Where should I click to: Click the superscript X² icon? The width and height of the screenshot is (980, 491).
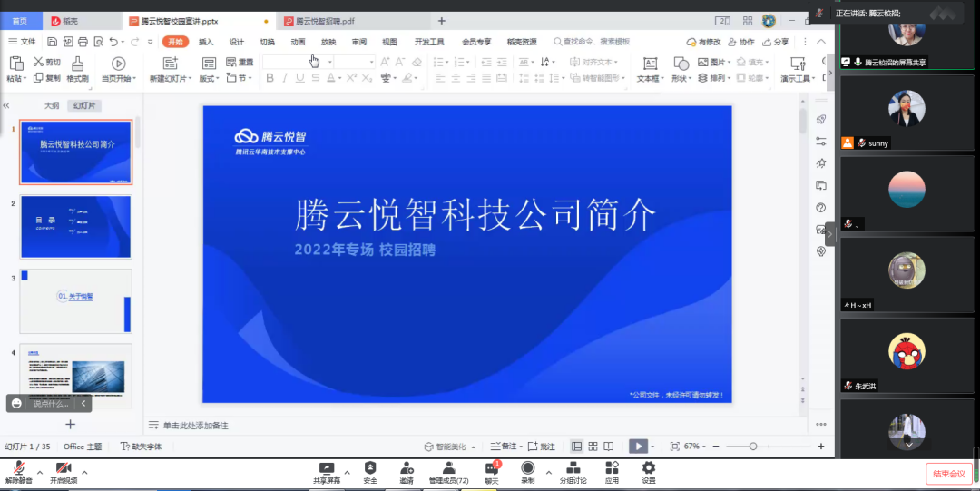(x=352, y=78)
